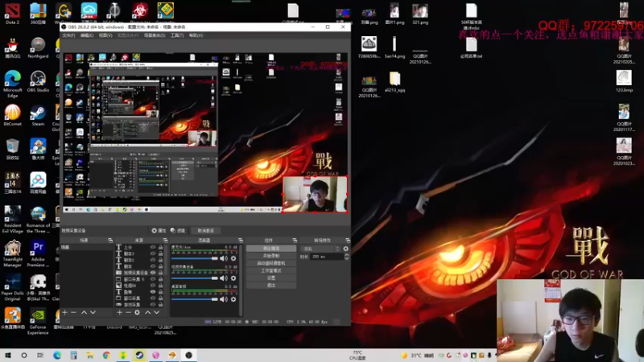
Task: Open the 文件(F) menu in OBS
Action: (68, 35)
